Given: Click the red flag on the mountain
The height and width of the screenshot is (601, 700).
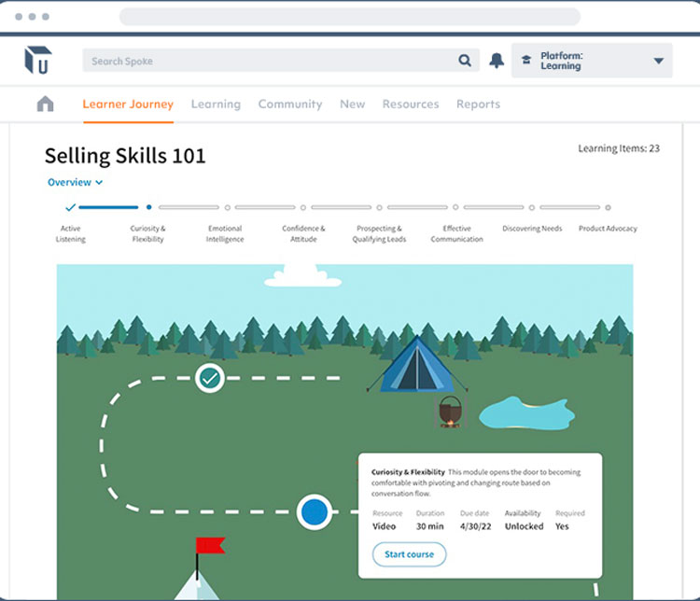Looking at the screenshot, I should click(208, 546).
